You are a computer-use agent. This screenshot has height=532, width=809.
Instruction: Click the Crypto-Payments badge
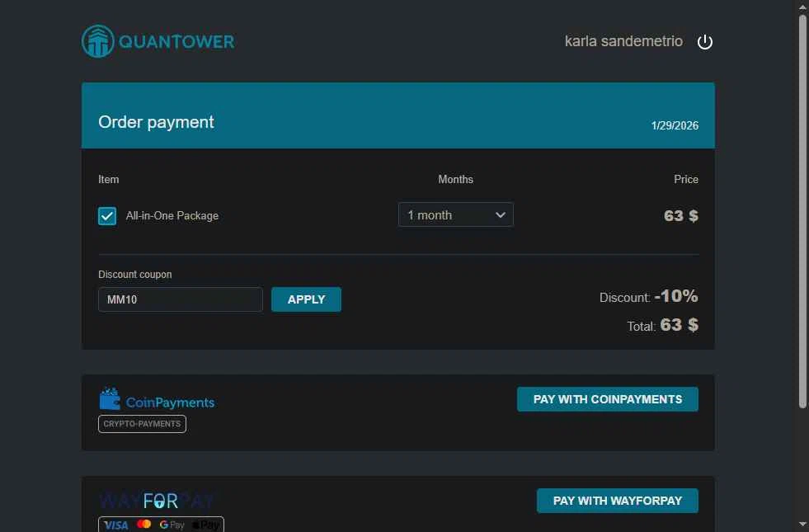point(142,424)
